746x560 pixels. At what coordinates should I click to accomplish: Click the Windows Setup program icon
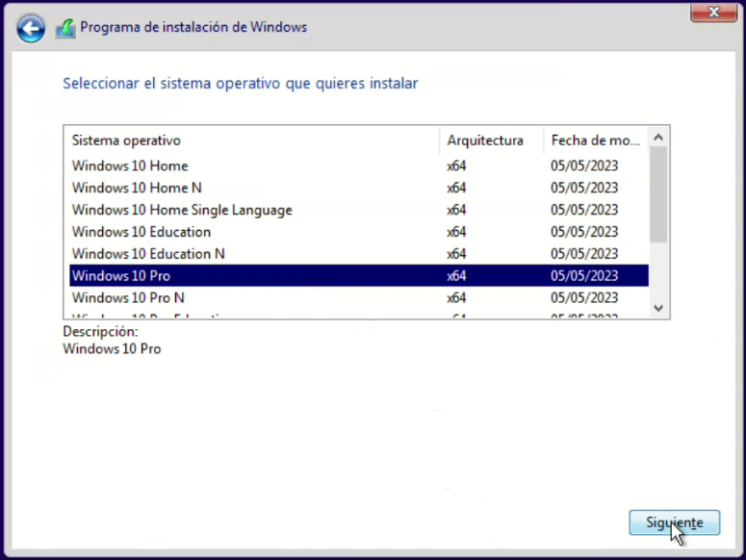point(65,28)
